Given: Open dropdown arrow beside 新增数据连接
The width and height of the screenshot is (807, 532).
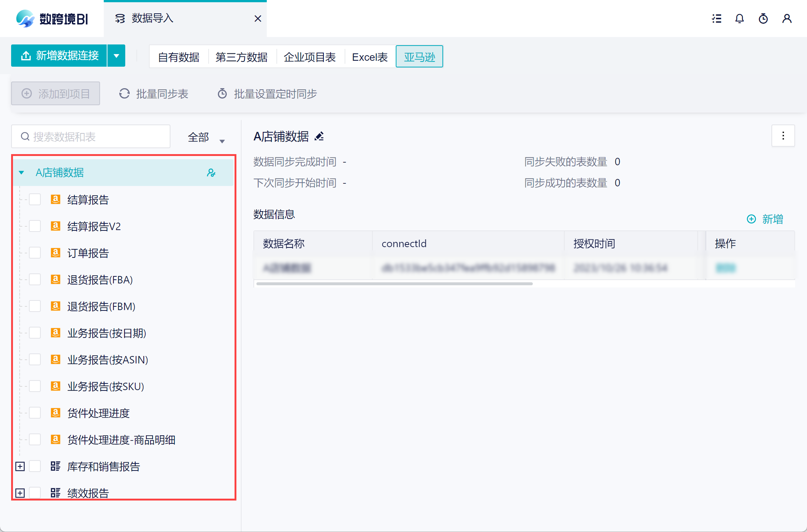Looking at the screenshot, I should [116, 56].
